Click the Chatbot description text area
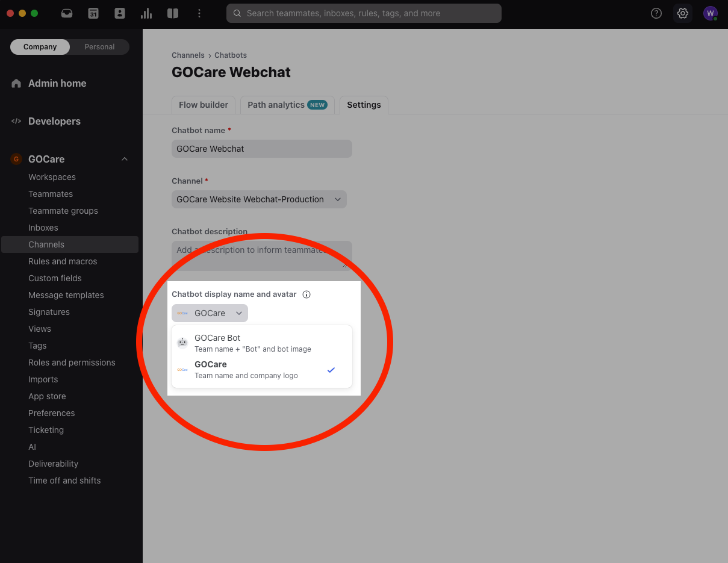Viewport: 728px width, 563px height. (261, 256)
